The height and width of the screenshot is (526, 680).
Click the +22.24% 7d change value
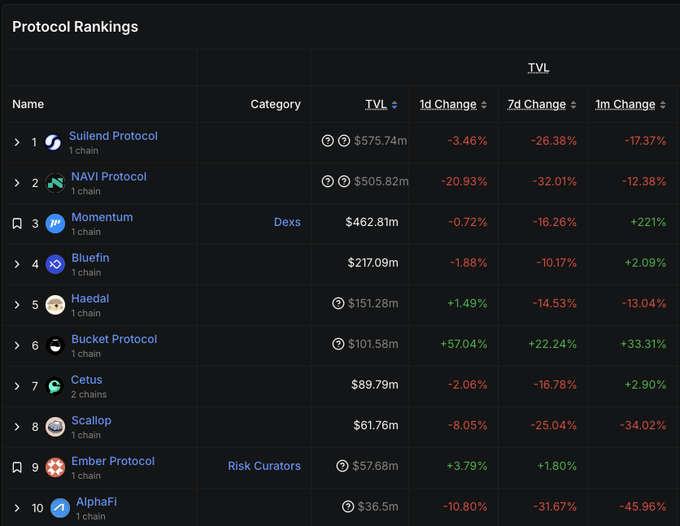[x=552, y=344]
